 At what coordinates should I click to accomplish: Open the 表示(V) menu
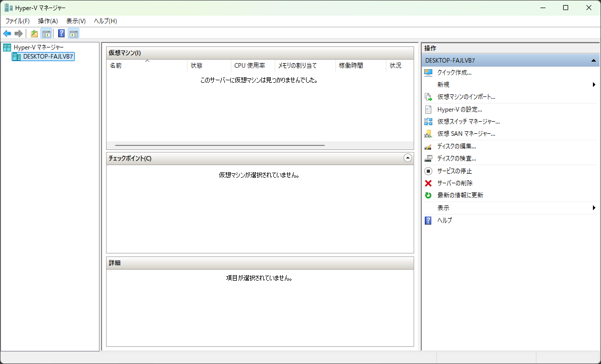[x=76, y=21]
